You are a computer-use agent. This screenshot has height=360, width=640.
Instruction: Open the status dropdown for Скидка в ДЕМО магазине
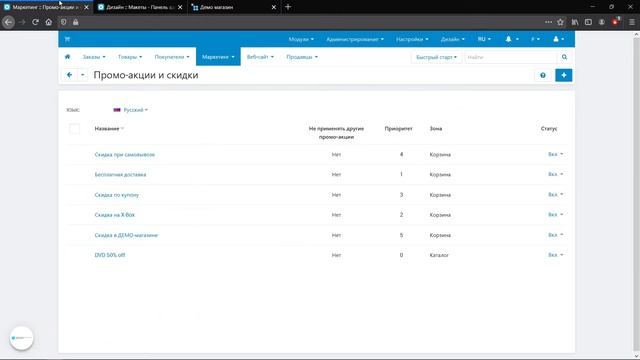pyautogui.click(x=556, y=235)
